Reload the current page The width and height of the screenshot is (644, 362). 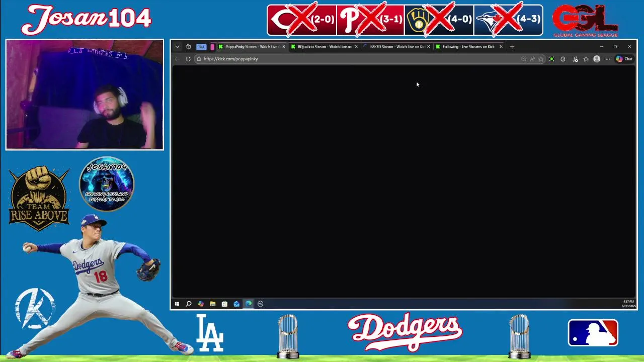pyautogui.click(x=188, y=59)
